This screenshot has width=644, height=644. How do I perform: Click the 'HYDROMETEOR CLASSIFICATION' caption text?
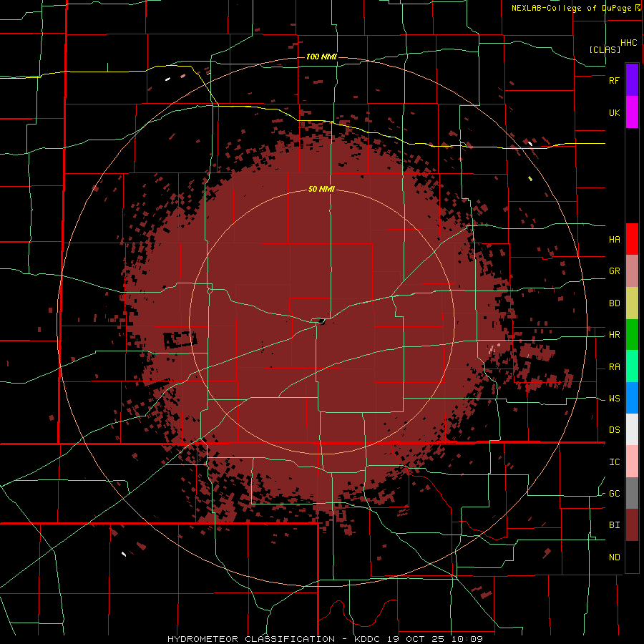[x=251, y=639]
